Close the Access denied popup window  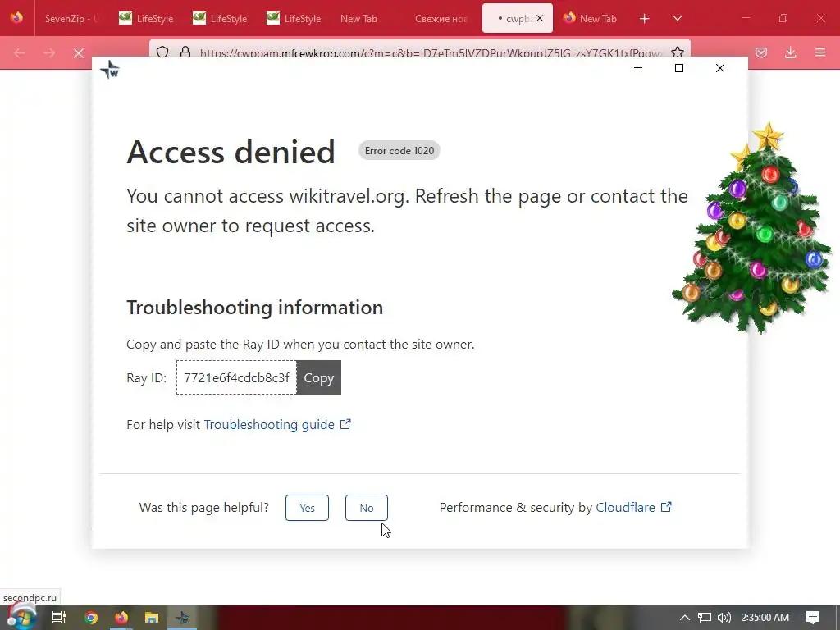point(720,68)
